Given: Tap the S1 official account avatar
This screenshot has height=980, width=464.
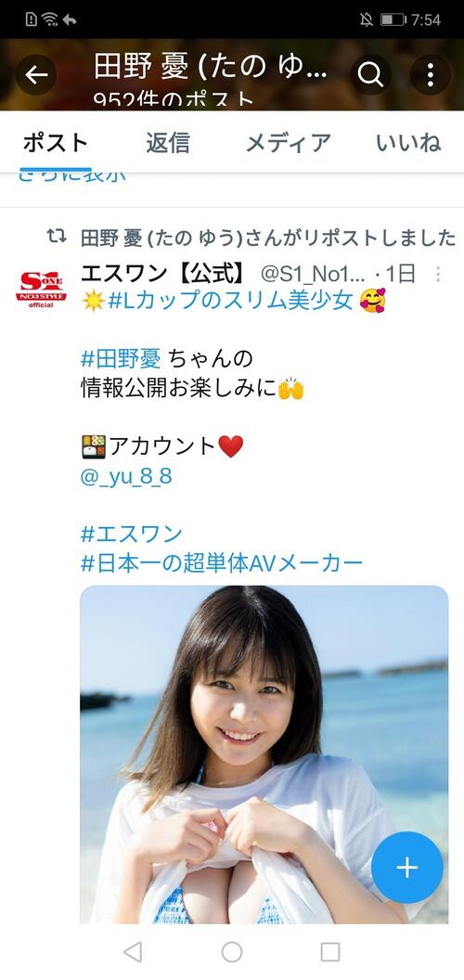Looking at the screenshot, I should point(41,288).
